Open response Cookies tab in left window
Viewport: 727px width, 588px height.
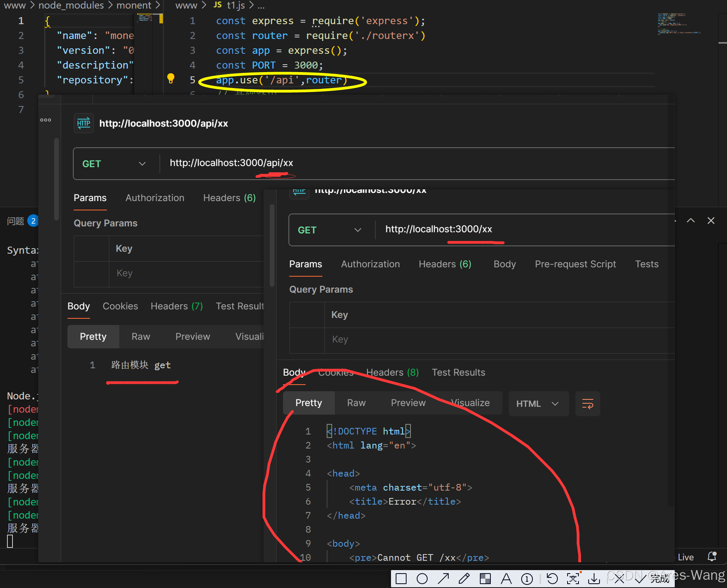click(x=120, y=306)
